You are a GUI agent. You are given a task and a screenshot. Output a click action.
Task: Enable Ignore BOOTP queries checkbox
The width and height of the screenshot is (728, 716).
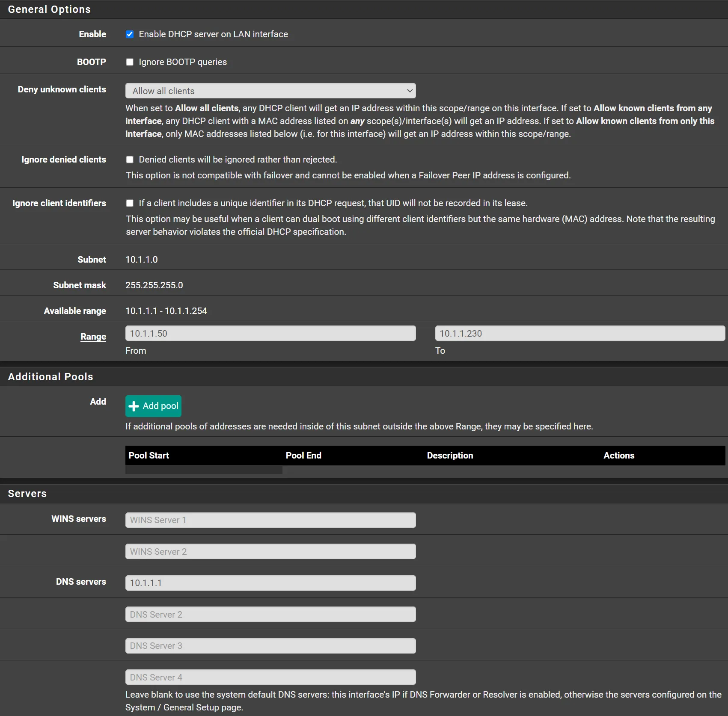(x=130, y=62)
